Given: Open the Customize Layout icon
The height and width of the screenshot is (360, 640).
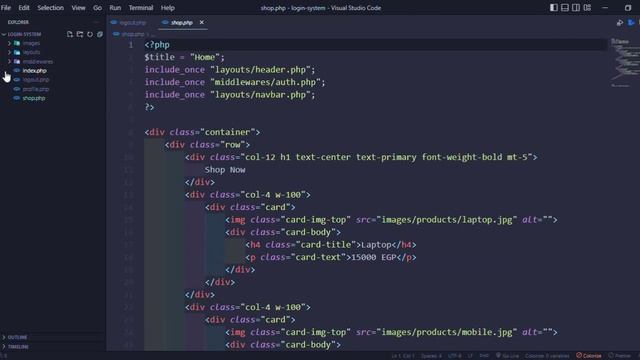Looking at the screenshot, I should [x=587, y=8].
